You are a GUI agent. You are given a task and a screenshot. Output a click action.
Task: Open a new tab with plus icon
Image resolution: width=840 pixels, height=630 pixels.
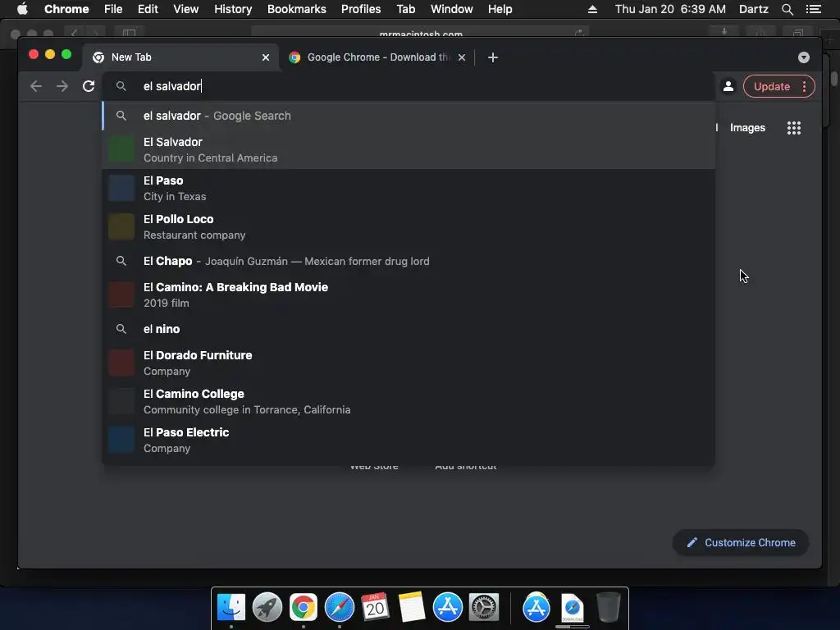(x=493, y=57)
